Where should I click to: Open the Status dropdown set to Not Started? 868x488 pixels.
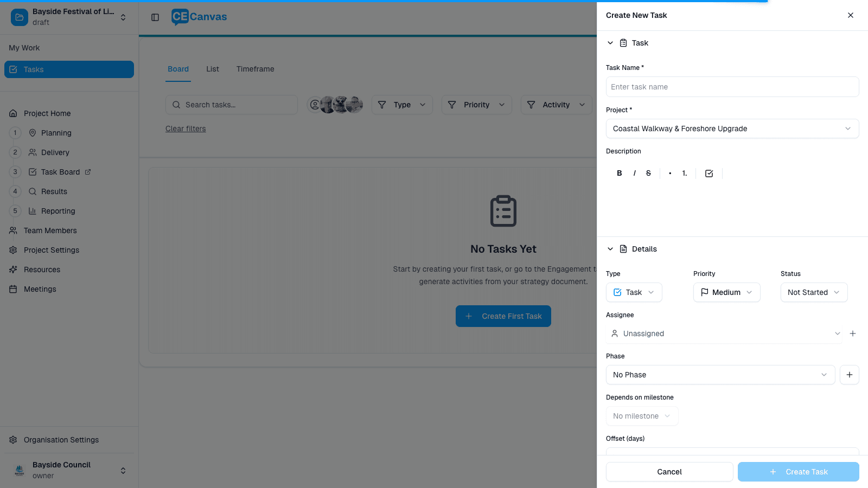tap(813, 292)
